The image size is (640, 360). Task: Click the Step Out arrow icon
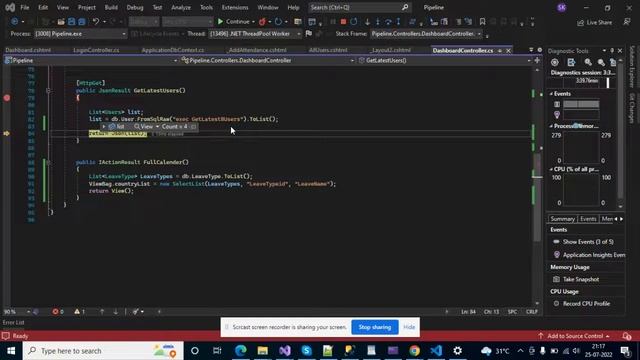point(398,22)
